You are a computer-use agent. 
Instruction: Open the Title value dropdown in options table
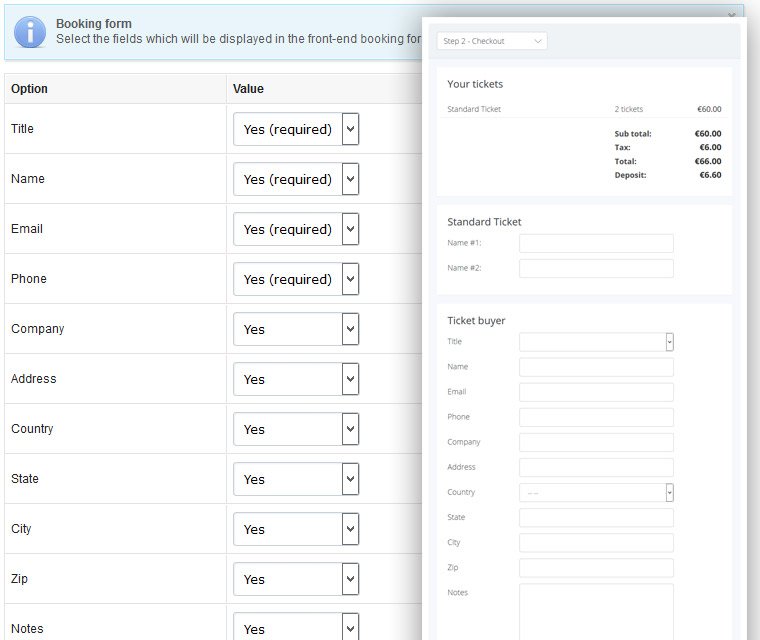(x=296, y=129)
